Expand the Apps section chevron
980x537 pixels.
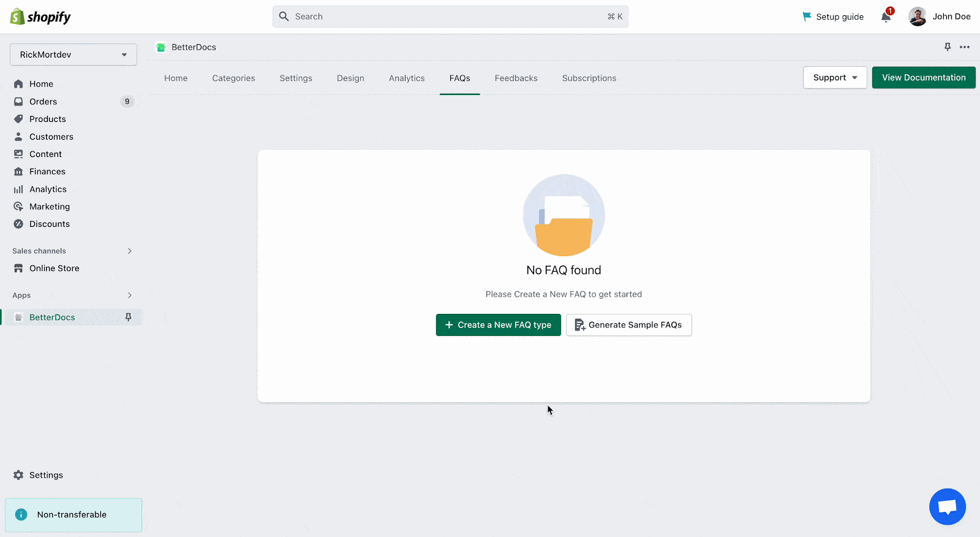click(x=129, y=295)
